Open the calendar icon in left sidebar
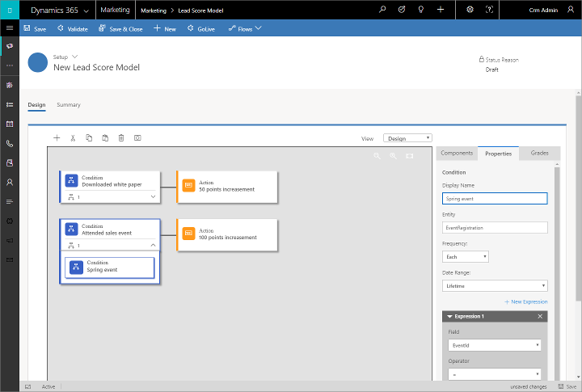This screenshot has width=582, height=392. point(10,124)
